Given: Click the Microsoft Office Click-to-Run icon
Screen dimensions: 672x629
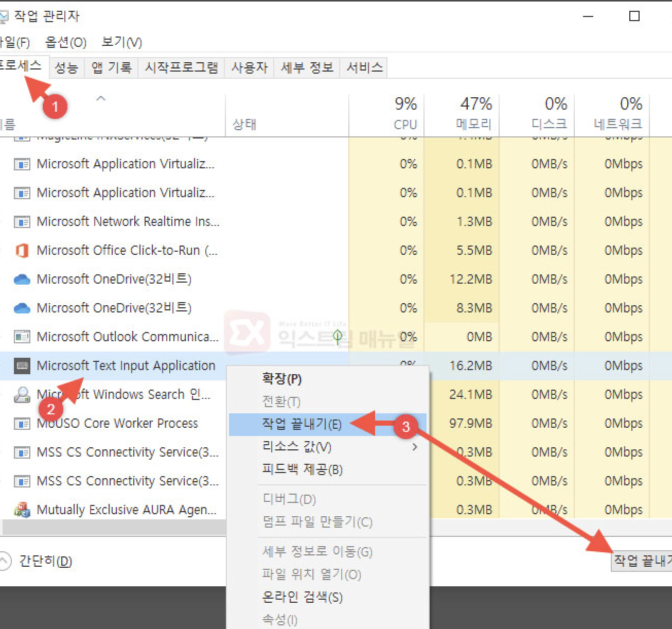Looking at the screenshot, I should tap(22, 251).
